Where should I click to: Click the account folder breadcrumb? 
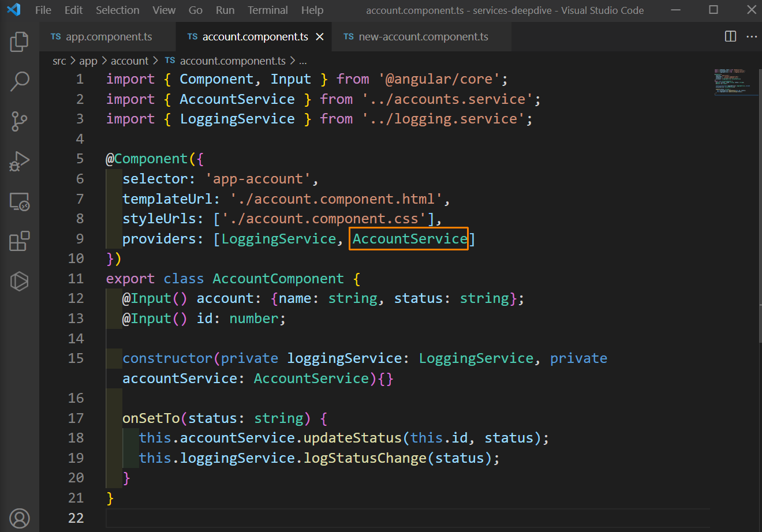130,61
